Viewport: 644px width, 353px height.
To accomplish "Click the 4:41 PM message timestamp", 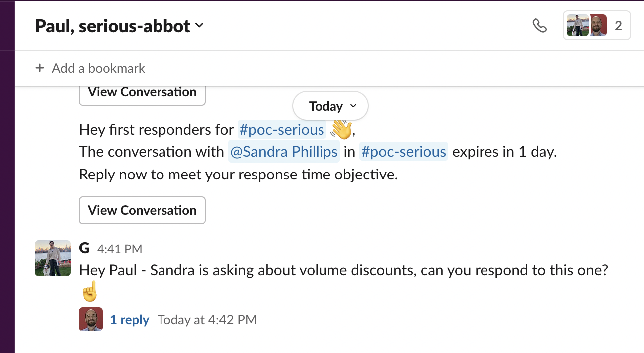I will tap(119, 249).
